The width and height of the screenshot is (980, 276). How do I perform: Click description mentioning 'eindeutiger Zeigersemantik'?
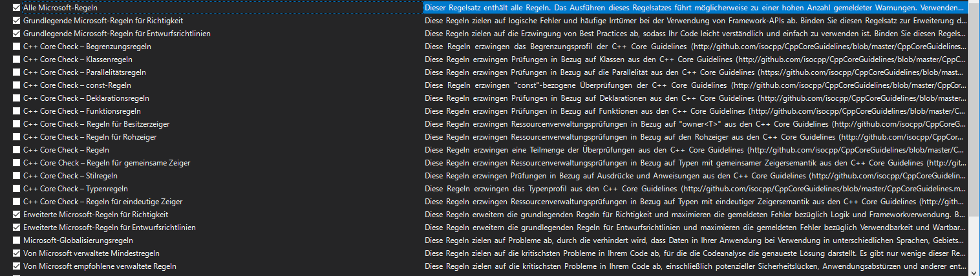coord(696,201)
